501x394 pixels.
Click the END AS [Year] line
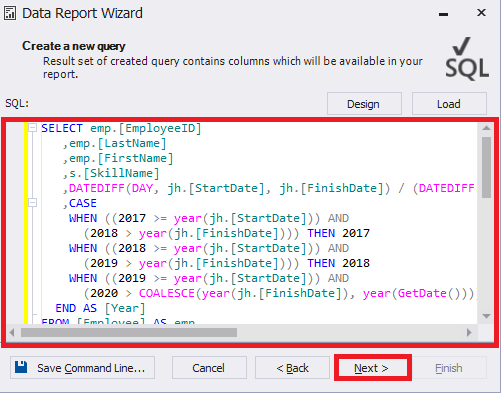point(100,308)
